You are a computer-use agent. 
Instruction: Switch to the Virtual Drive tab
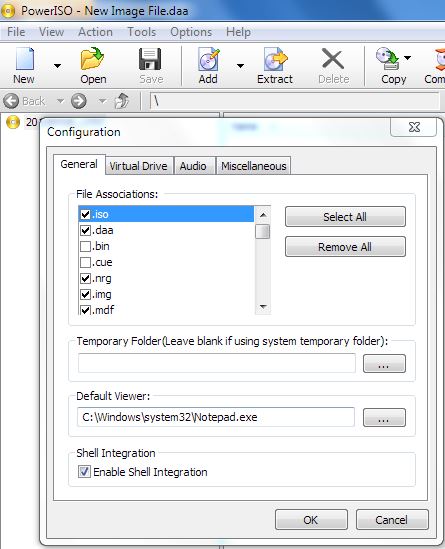[139, 166]
